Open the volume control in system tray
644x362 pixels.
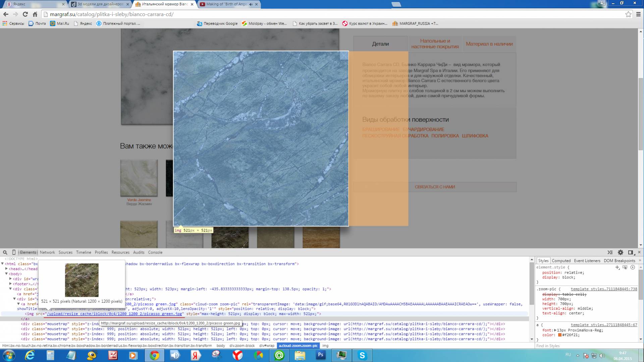click(602, 356)
